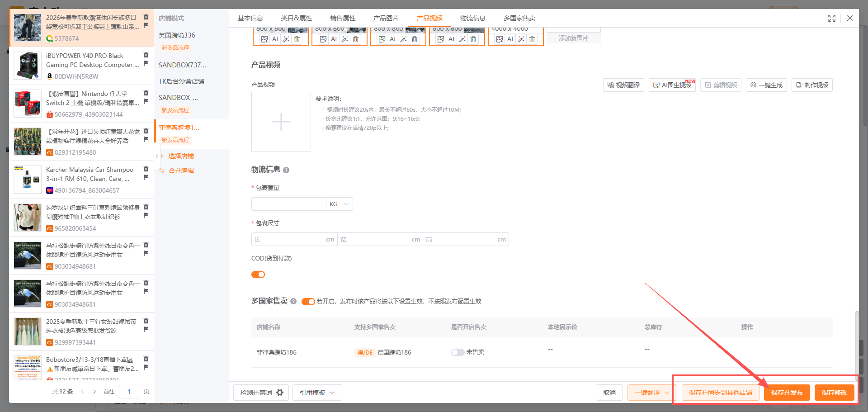
Task: Delete the iBUYPOWER Y40 PRO product entry
Action: pyautogui.click(x=146, y=55)
